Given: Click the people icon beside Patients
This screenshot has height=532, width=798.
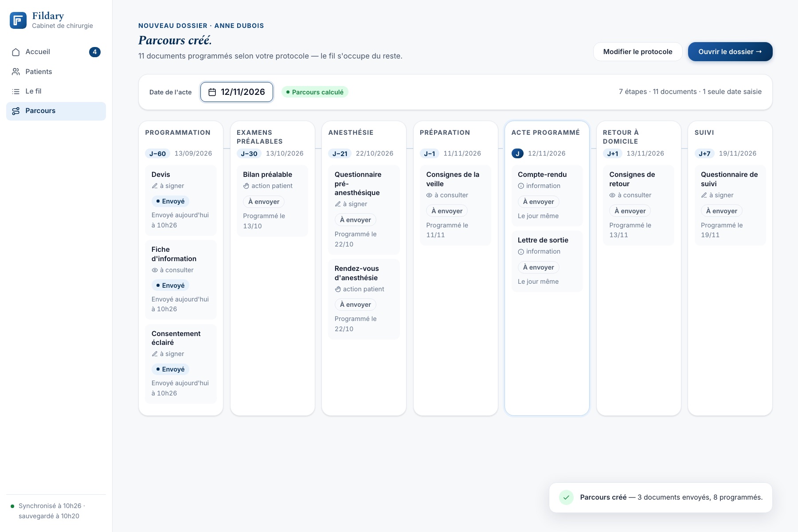Looking at the screenshot, I should click(16, 72).
